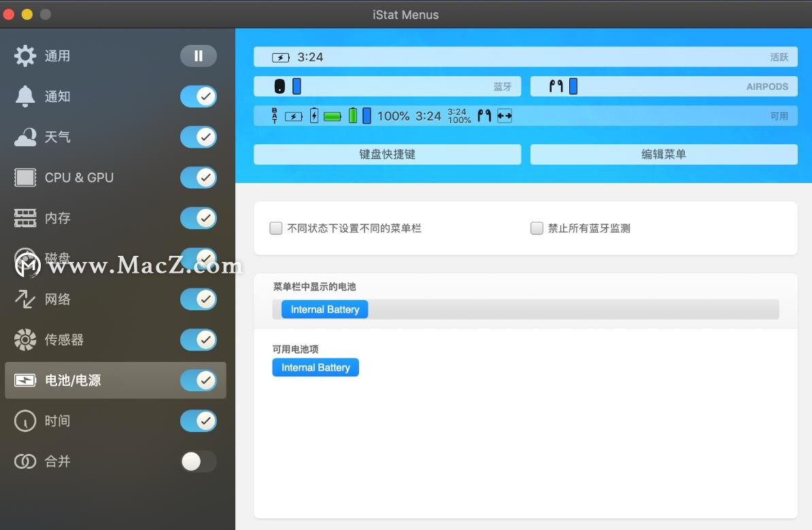Open General settings via the gear icon
Viewport: 812px width, 530px height.
(x=25, y=56)
